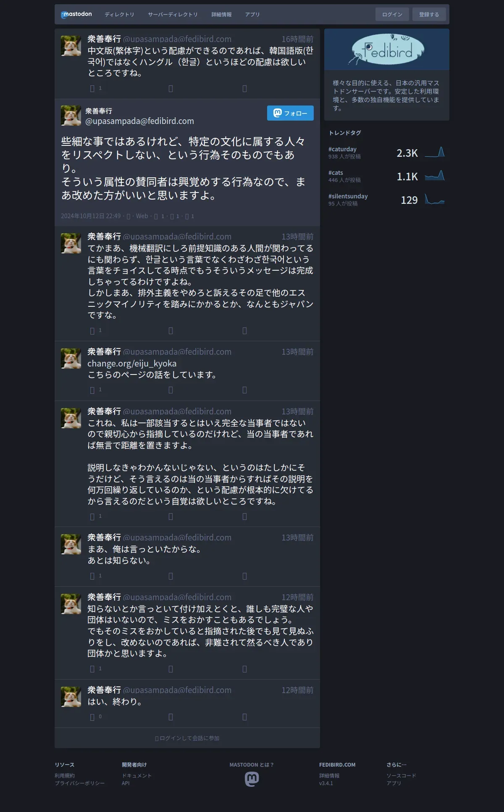The height and width of the screenshot is (812, 504).
Task: Open the プライバシーポリシー footer link
Action: pos(79,783)
